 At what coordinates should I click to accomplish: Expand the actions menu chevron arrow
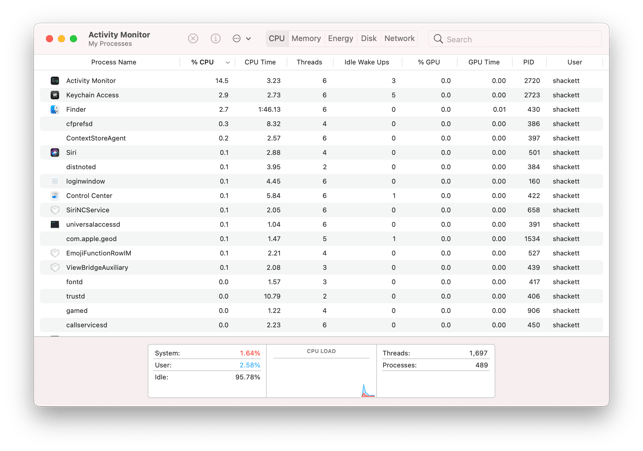coord(249,39)
